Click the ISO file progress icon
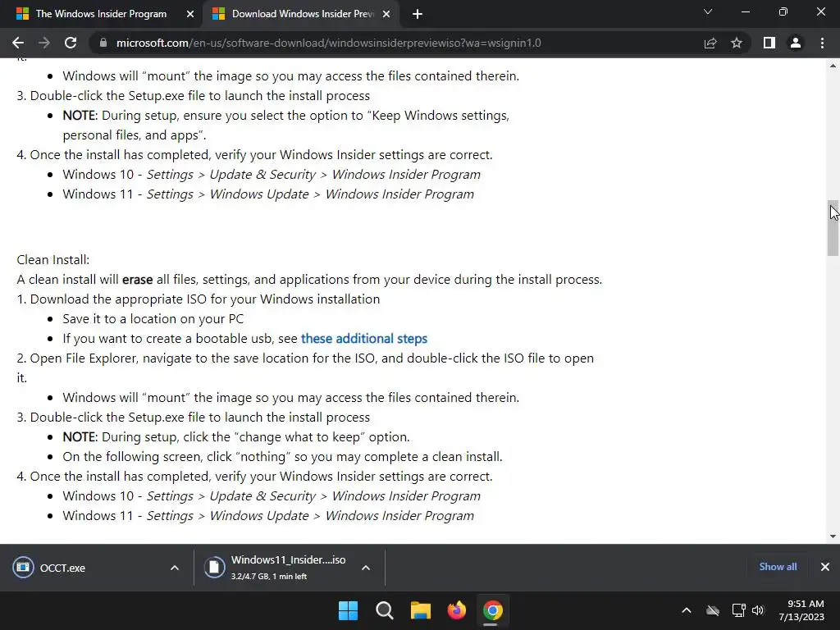The height and width of the screenshot is (630, 840). point(214,568)
